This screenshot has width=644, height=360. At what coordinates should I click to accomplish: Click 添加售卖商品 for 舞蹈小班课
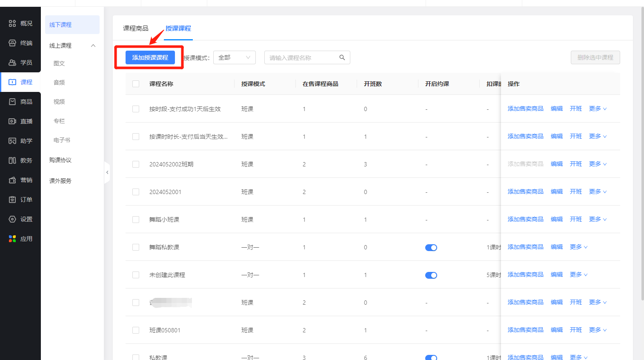[x=526, y=219]
